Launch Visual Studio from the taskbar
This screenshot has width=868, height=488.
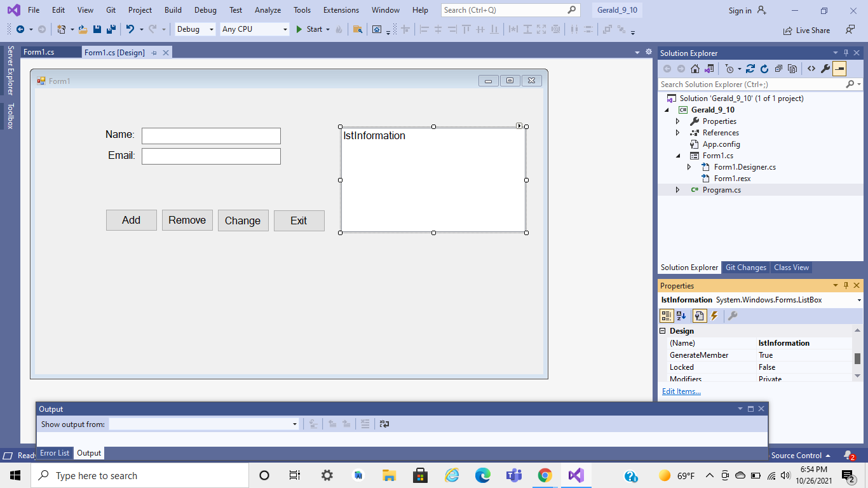[576, 475]
